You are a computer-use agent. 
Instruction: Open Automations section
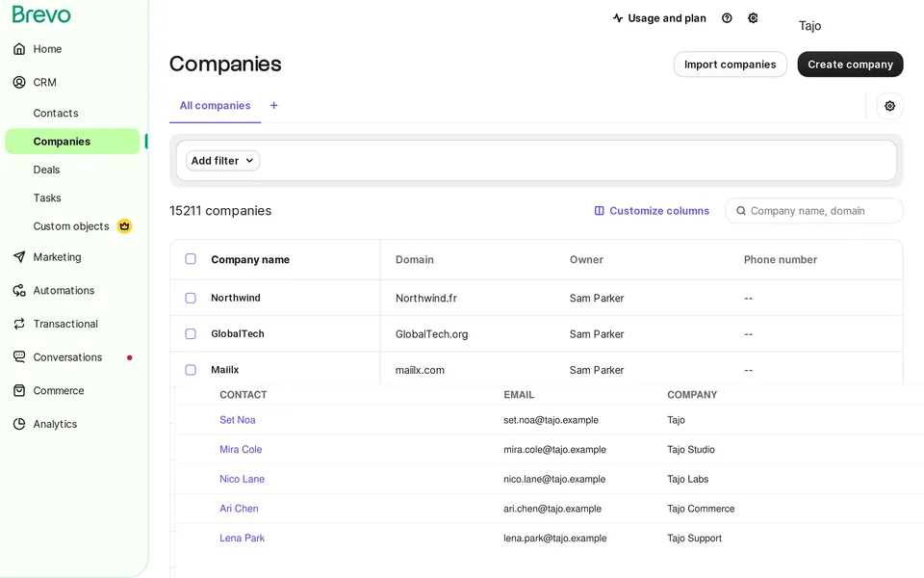[x=64, y=290]
